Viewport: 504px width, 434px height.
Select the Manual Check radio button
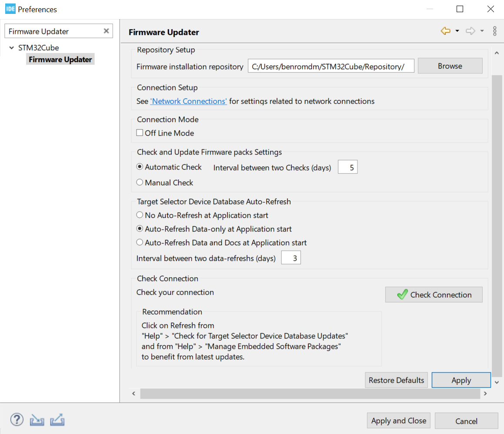coord(140,182)
